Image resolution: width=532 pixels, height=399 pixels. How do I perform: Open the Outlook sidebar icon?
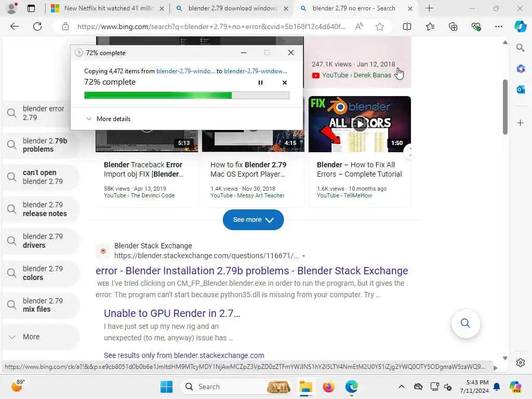coord(521,89)
